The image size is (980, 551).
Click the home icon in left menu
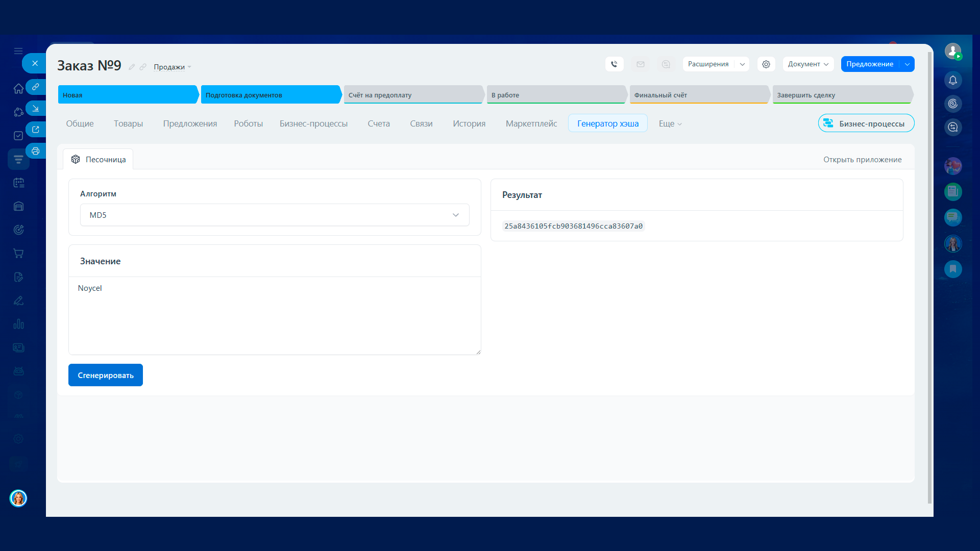pos(18,89)
